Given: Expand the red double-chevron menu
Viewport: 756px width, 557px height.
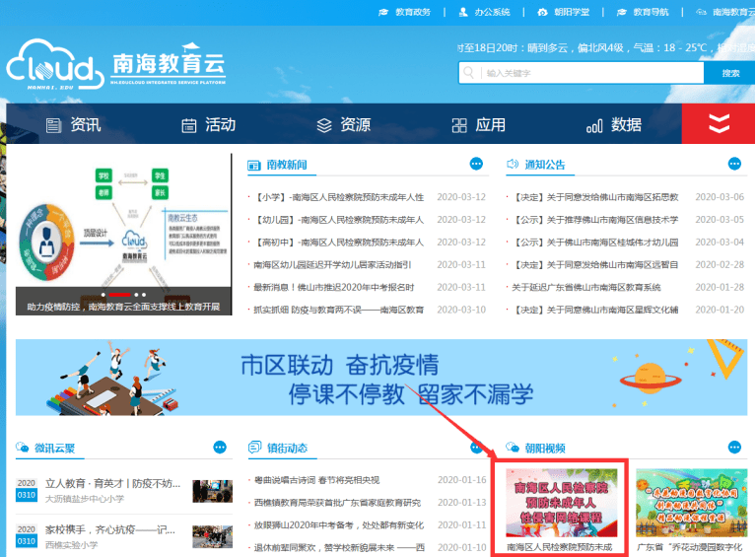Looking at the screenshot, I should (x=719, y=123).
